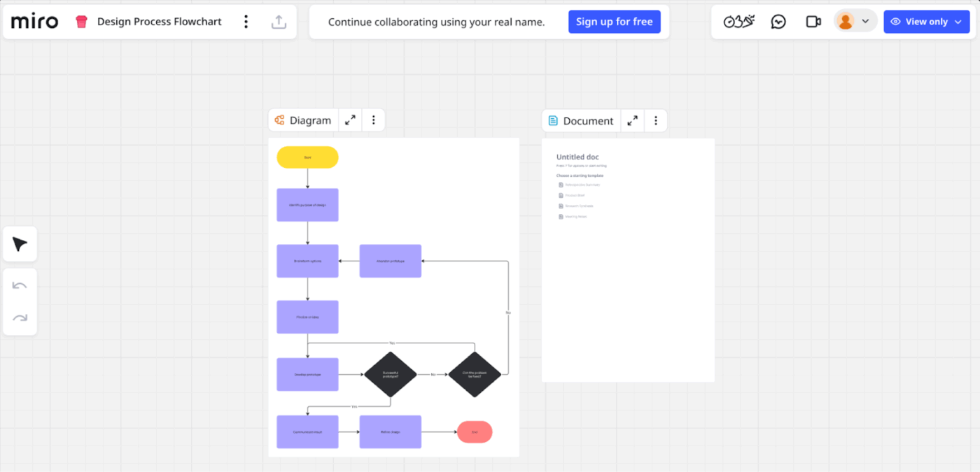Click the yellow Start node in flowchart
The width and height of the screenshot is (980, 472).
[x=307, y=157]
